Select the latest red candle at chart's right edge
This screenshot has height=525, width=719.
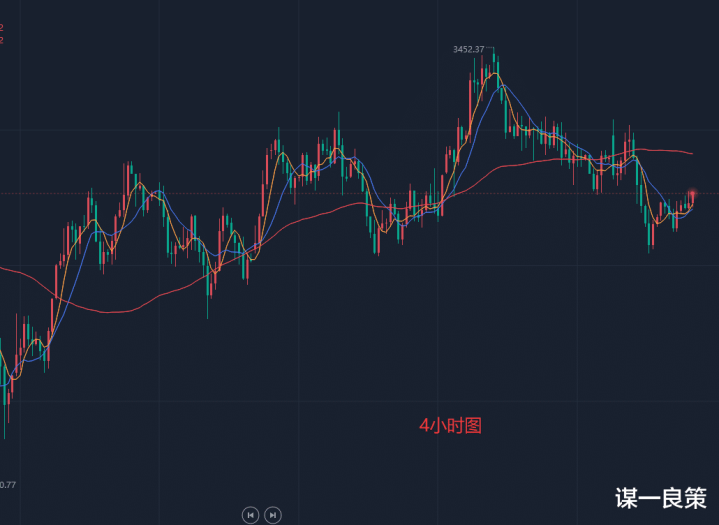tap(691, 200)
